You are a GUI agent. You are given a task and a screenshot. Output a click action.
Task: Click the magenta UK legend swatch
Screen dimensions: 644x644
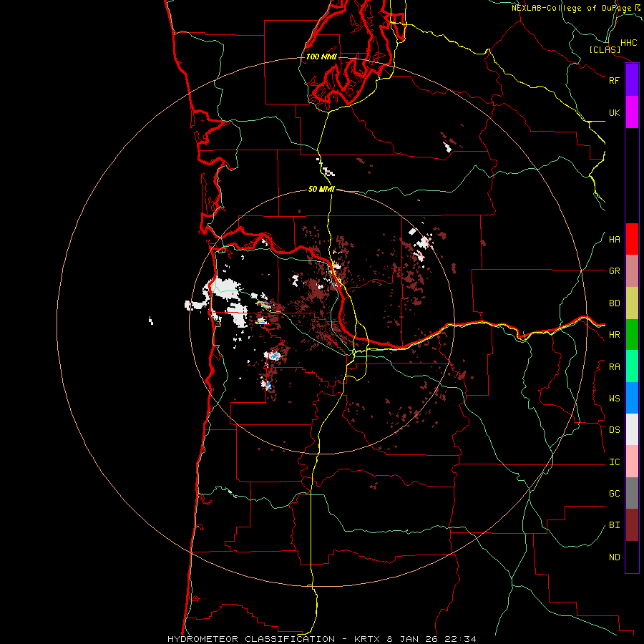coord(632,112)
